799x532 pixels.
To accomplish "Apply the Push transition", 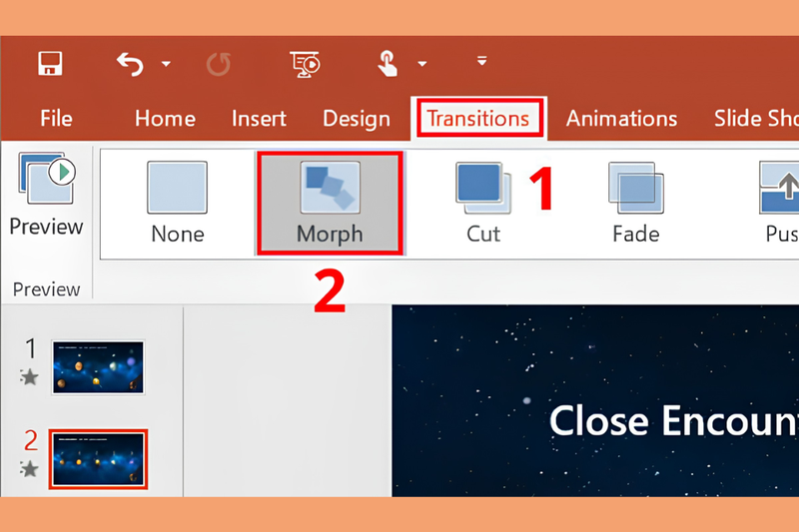I will point(780,202).
